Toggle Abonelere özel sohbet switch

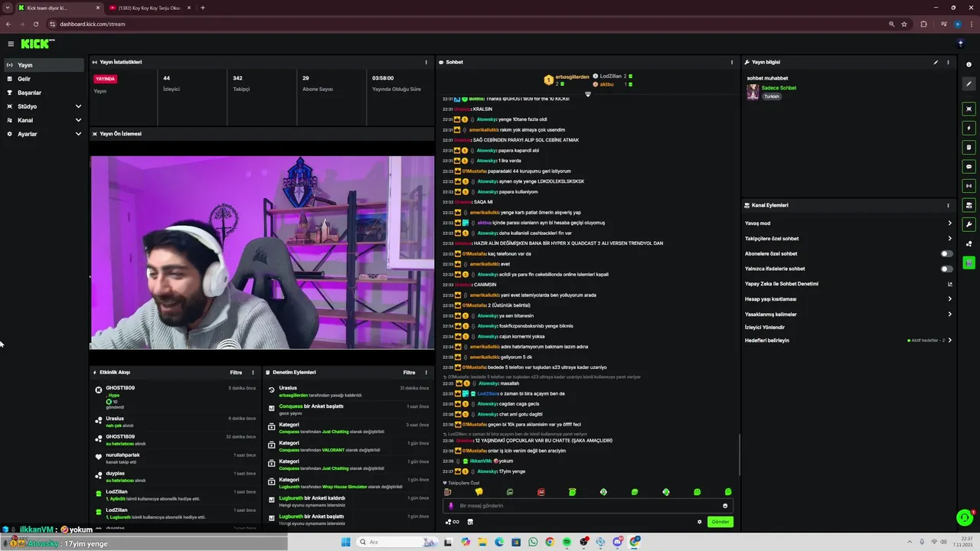coord(947,253)
